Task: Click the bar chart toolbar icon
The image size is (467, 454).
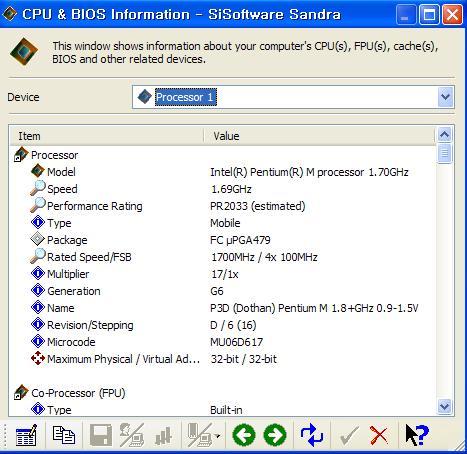Action: [163, 436]
